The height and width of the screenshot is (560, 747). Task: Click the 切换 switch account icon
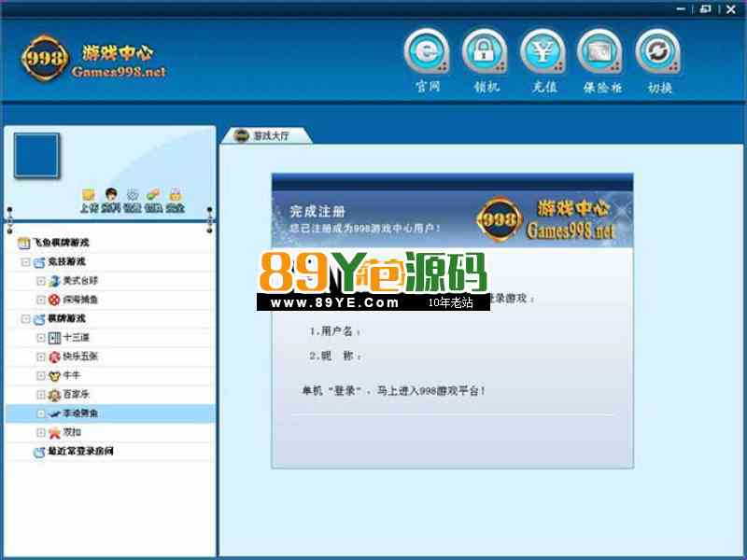coord(658,52)
